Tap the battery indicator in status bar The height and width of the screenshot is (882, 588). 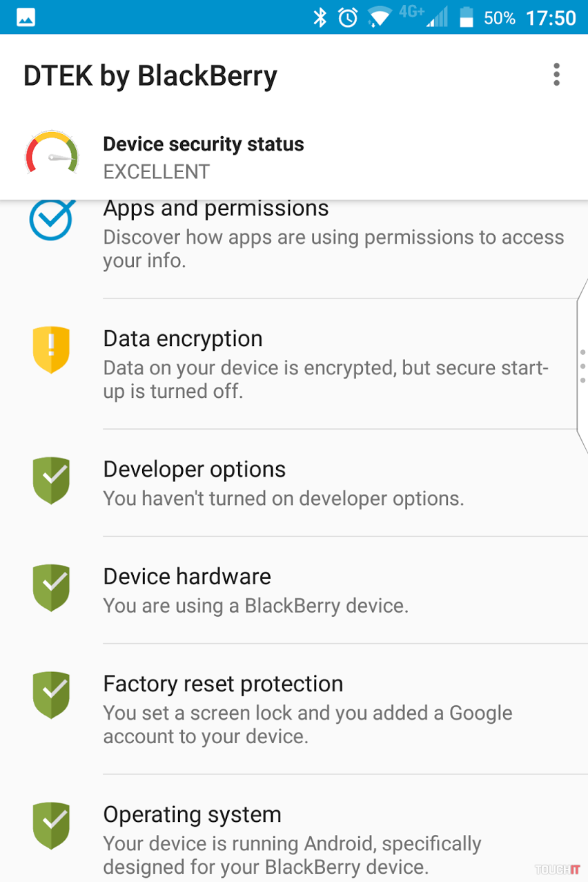[467, 17]
